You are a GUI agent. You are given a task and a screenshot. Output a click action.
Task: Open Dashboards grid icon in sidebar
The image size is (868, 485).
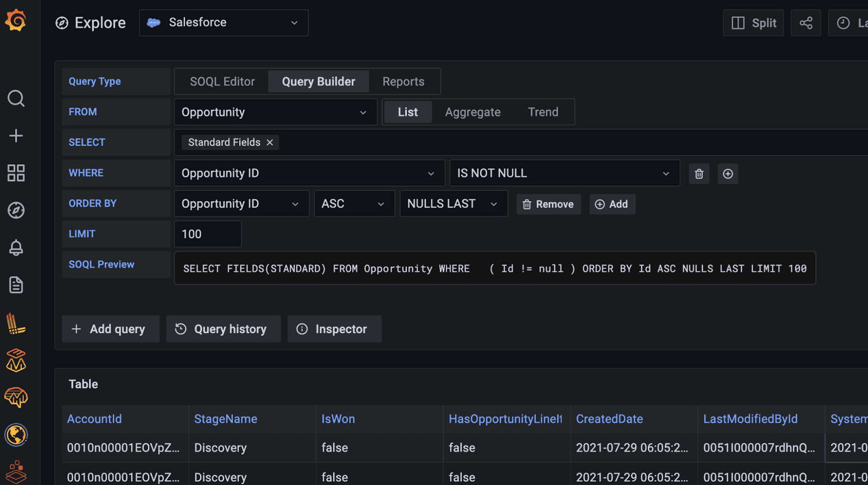[16, 173]
